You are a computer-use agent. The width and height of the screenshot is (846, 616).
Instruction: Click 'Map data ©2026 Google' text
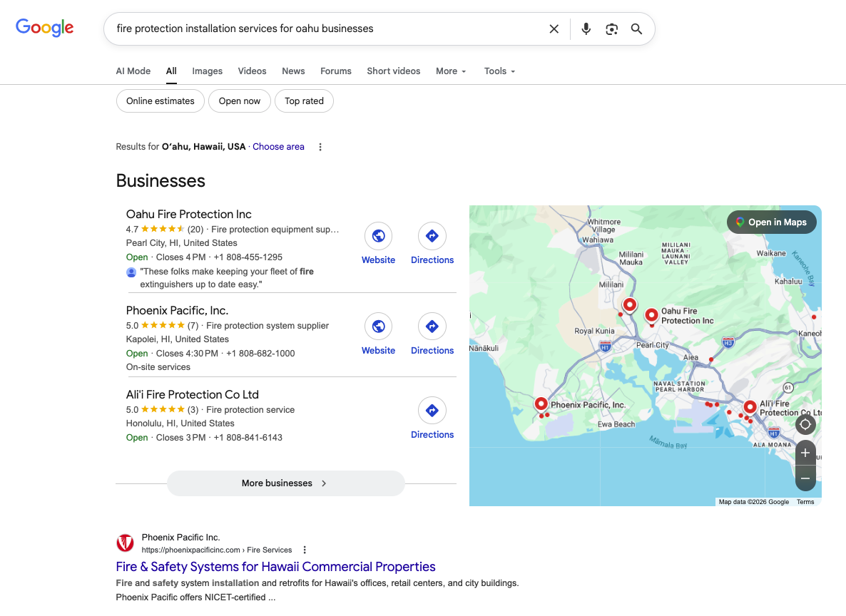pyautogui.click(x=754, y=502)
